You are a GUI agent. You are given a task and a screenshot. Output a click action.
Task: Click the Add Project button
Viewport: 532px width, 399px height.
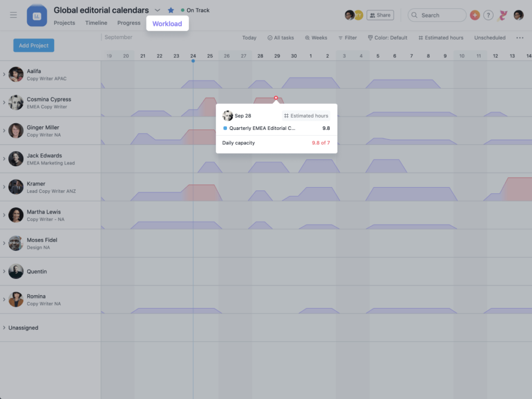pyautogui.click(x=33, y=45)
